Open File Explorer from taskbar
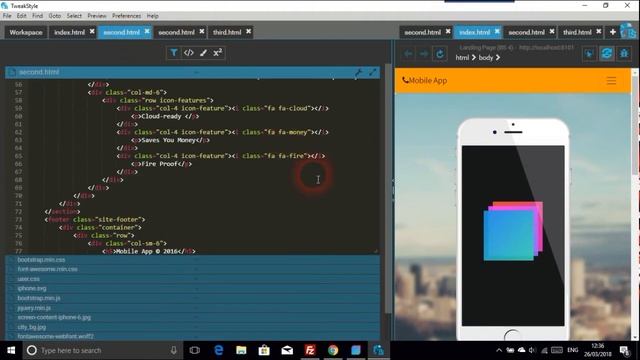Viewport: 640px width, 360px height. (241, 350)
